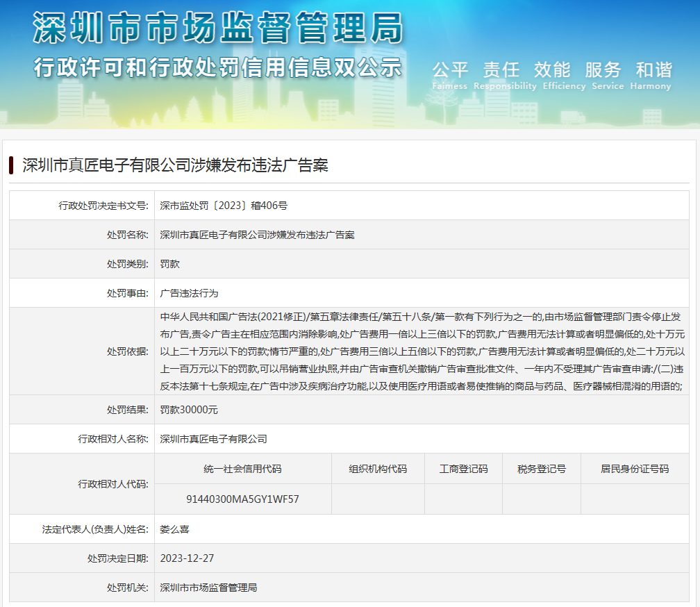Click the 工商登记码 column header
700x607 pixels.
[463, 469]
